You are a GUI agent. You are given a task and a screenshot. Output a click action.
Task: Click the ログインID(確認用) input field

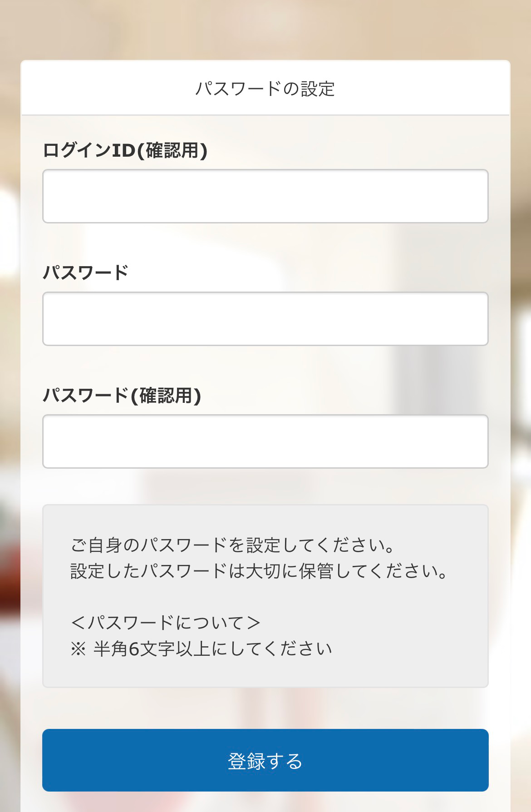click(x=265, y=196)
